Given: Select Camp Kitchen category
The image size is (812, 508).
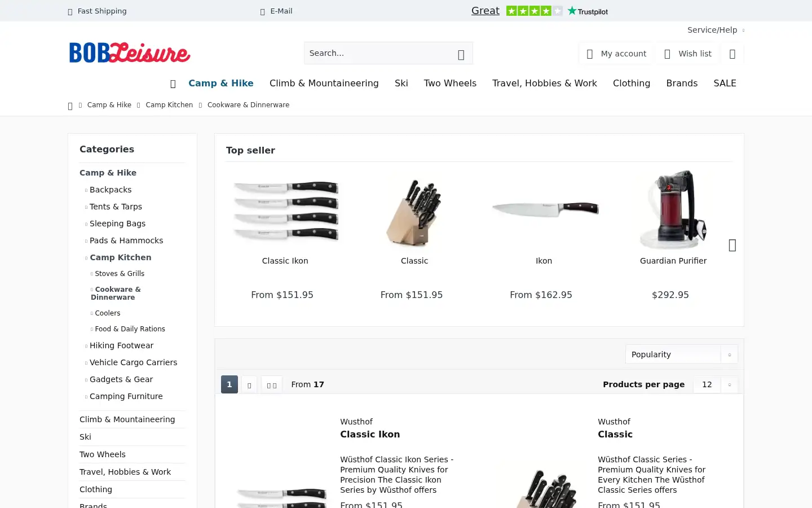Looking at the screenshot, I should [121, 257].
